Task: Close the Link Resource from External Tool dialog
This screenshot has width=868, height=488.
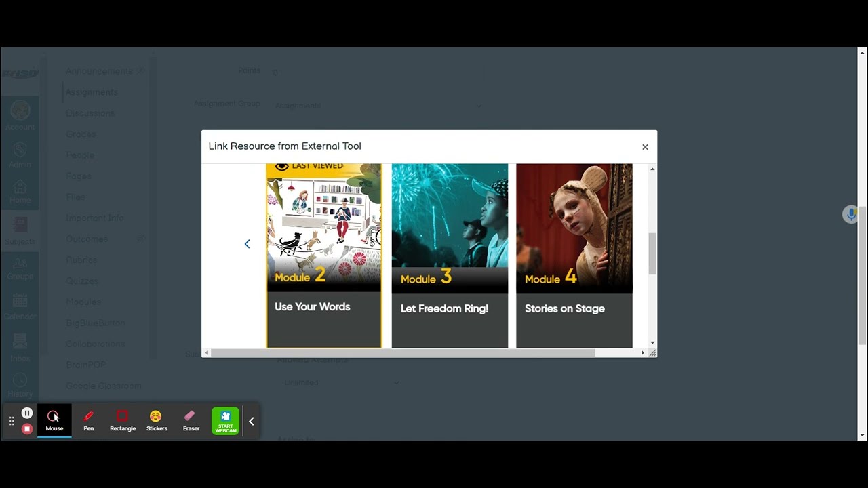Action: pyautogui.click(x=645, y=146)
